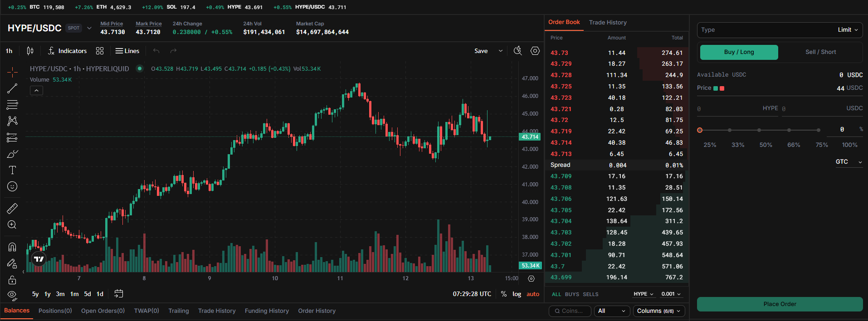Set size slider to 100%
This screenshot has width=868, height=321.
[x=849, y=145]
